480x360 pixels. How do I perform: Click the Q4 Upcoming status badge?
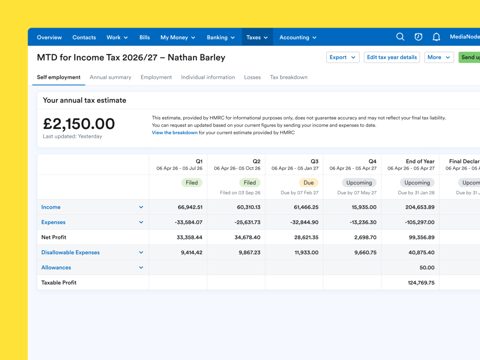(359, 183)
